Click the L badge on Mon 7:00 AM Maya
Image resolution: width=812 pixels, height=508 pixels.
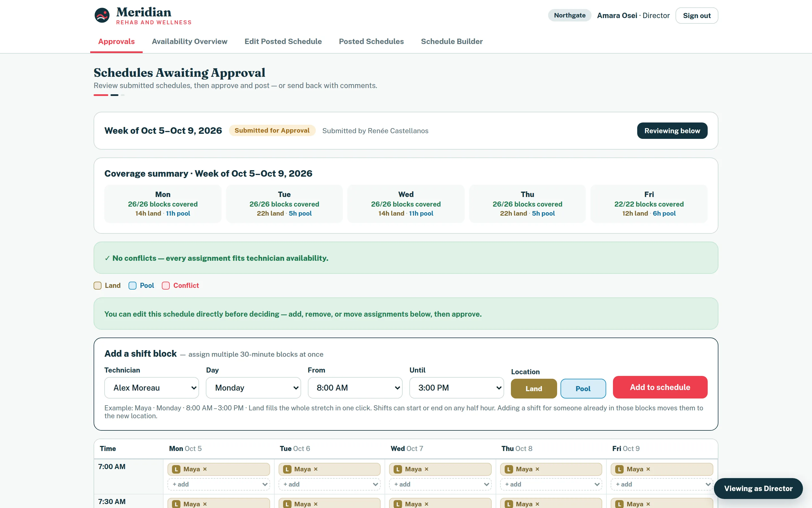[176, 469]
